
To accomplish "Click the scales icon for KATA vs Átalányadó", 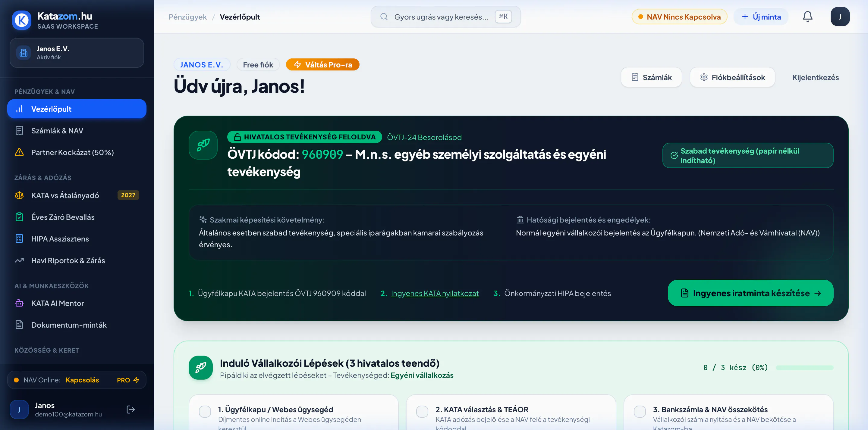I will pos(19,195).
